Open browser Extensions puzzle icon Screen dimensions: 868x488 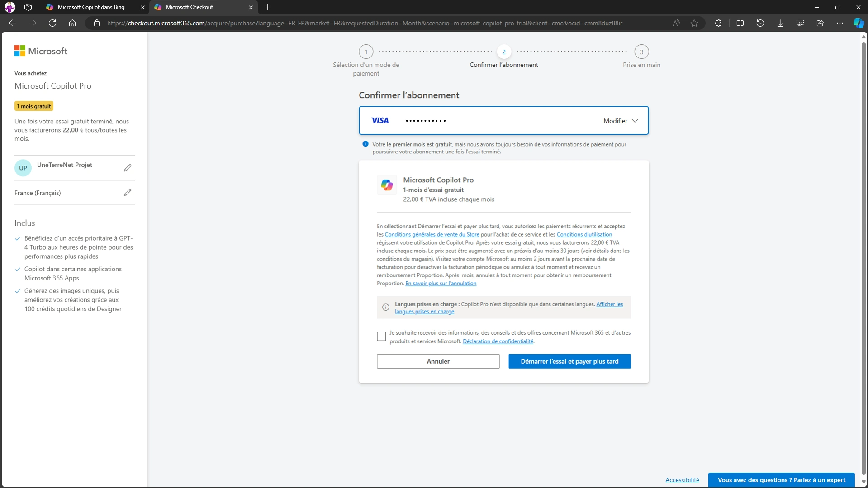point(718,23)
